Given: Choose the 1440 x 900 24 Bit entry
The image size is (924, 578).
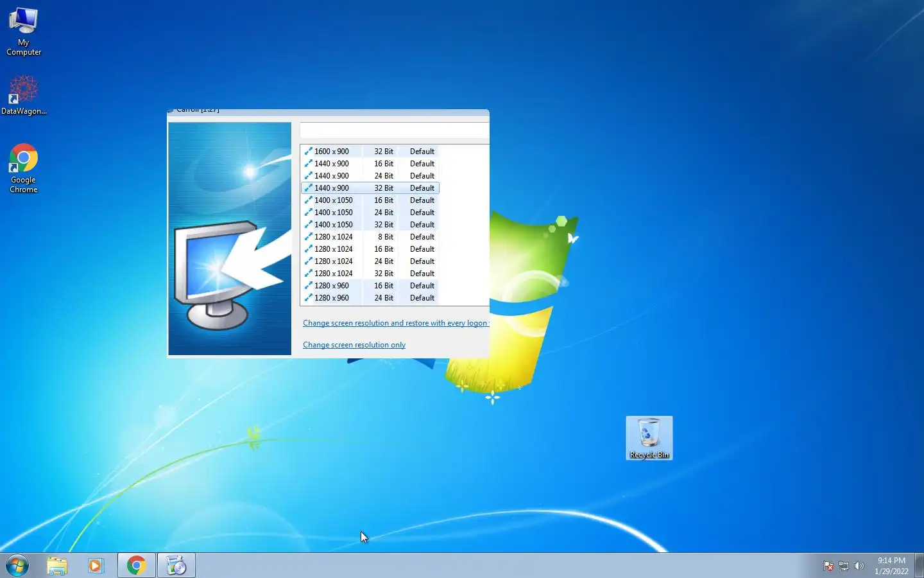Looking at the screenshot, I should [370, 176].
